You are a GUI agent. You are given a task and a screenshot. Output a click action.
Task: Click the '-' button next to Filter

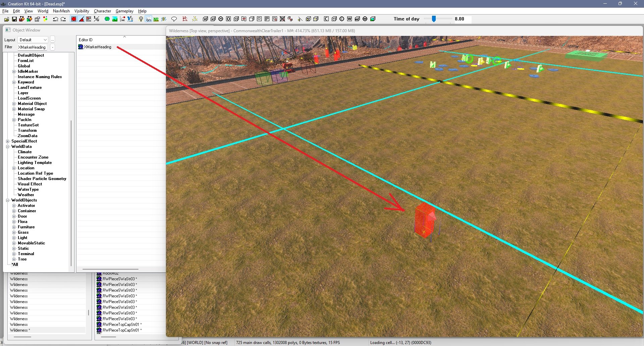(53, 47)
